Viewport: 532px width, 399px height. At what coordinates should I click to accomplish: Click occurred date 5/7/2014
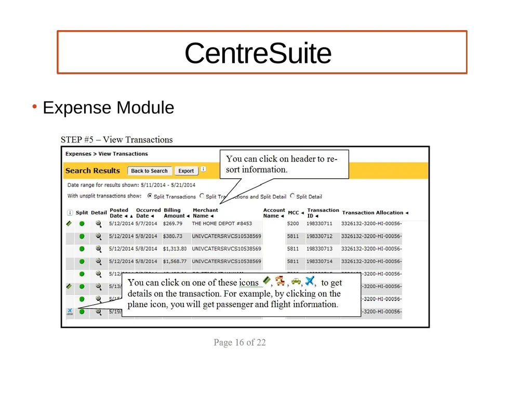(146, 223)
